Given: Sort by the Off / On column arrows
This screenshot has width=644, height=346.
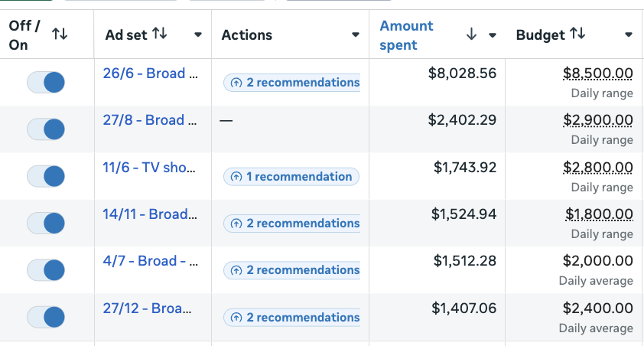Looking at the screenshot, I should (59, 34).
